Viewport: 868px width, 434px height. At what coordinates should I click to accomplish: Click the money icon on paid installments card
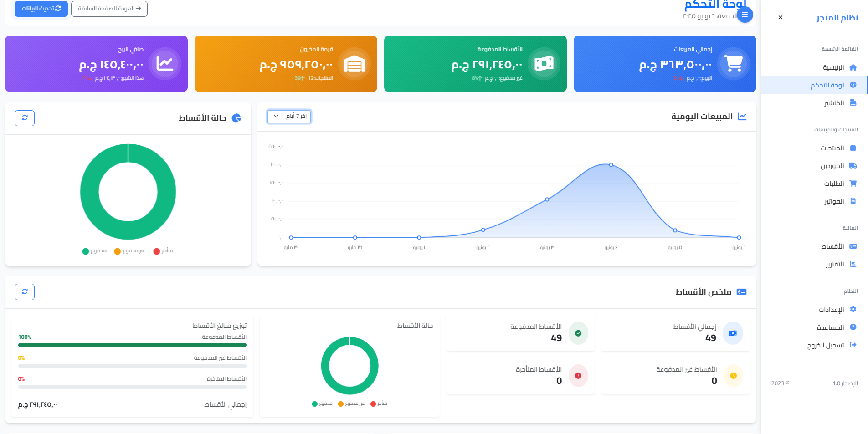pos(543,64)
